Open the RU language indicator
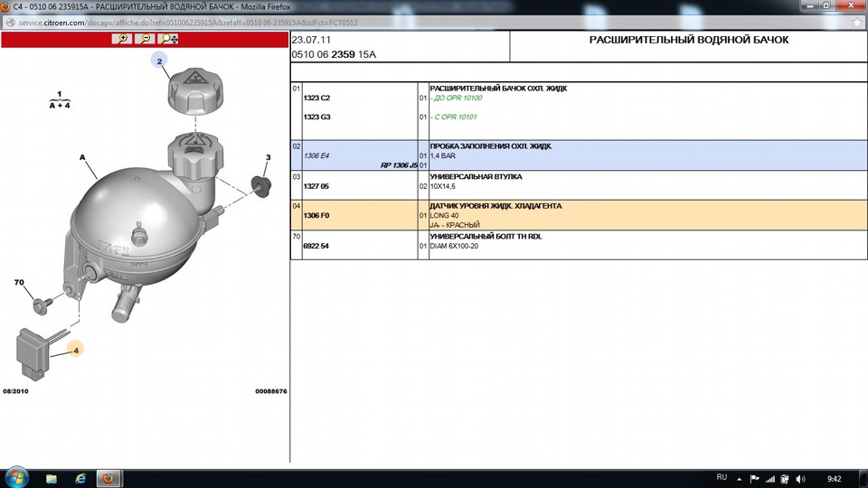This screenshot has height=488, width=868. pos(722,477)
